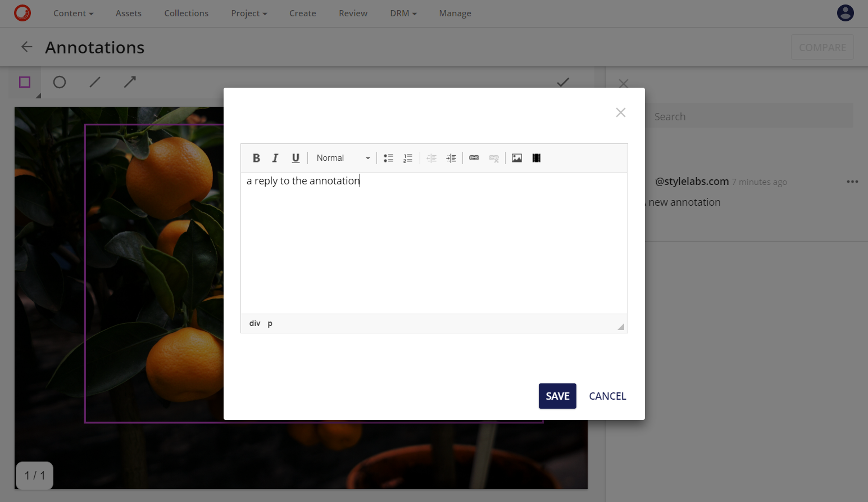The height and width of the screenshot is (502, 868).
Task: Select the line annotation tool
Action: click(94, 82)
